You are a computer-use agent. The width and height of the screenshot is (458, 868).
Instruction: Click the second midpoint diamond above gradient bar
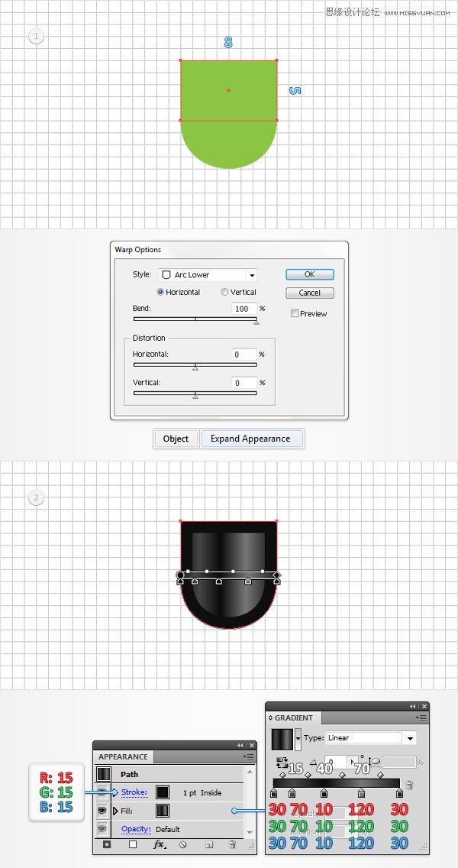308,775
